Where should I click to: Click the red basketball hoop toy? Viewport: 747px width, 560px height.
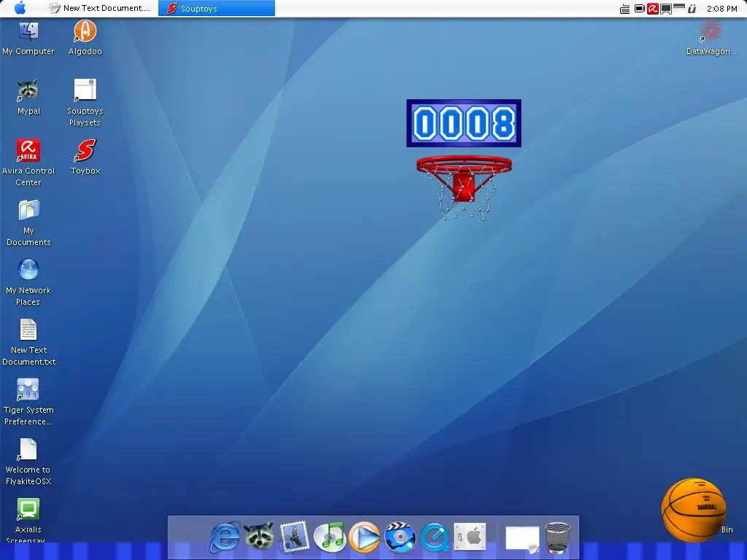pyautogui.click(x=463, y=187)
